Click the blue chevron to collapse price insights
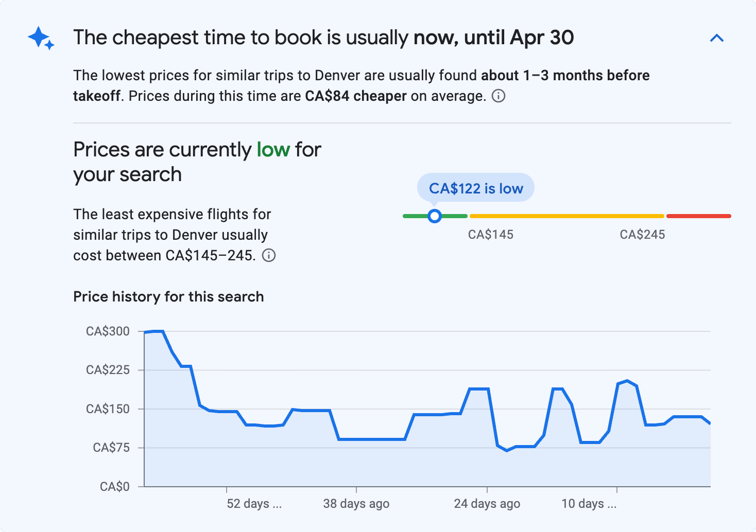 [717, 38]
